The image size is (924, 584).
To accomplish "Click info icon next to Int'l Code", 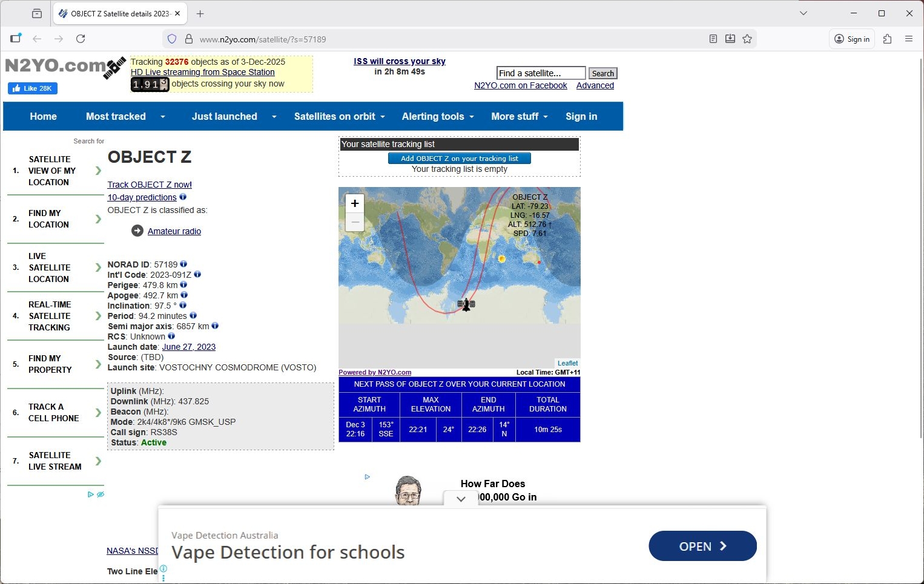I will (197, 274).
